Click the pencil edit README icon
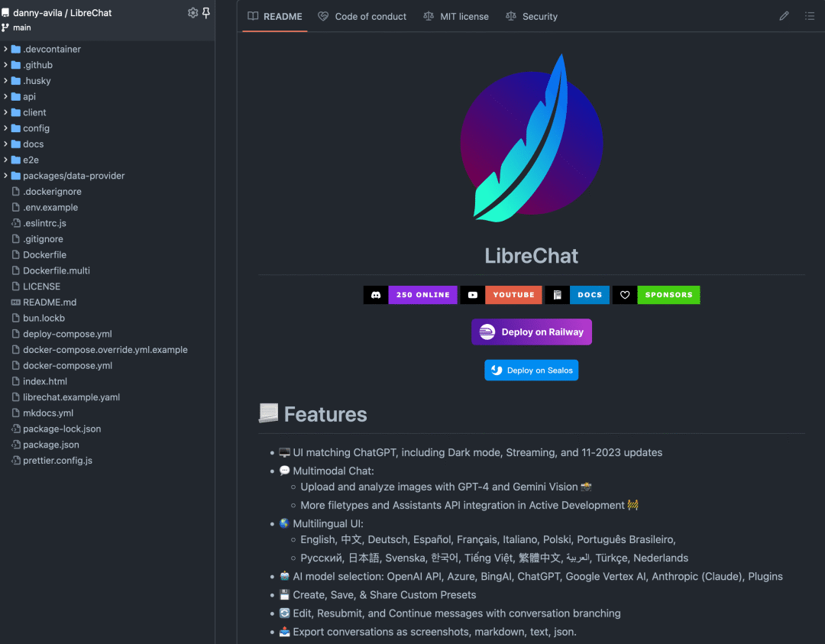 pos(784,16)
